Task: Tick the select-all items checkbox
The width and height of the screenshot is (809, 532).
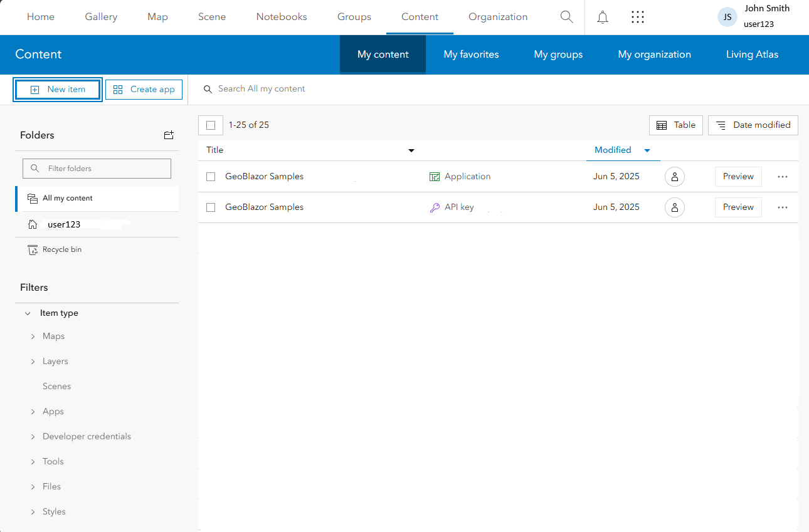Action: [211, 125]
